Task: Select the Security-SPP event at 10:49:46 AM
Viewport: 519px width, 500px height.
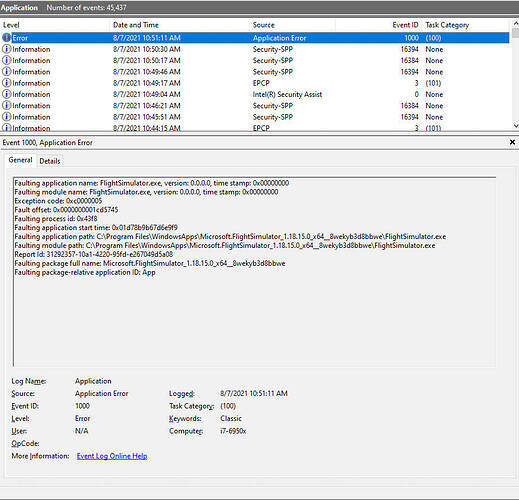Action: click(x=255, y=72)
